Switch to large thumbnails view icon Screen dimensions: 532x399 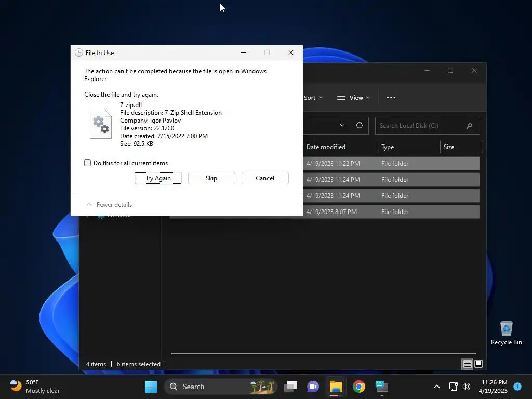coord(478,364)
